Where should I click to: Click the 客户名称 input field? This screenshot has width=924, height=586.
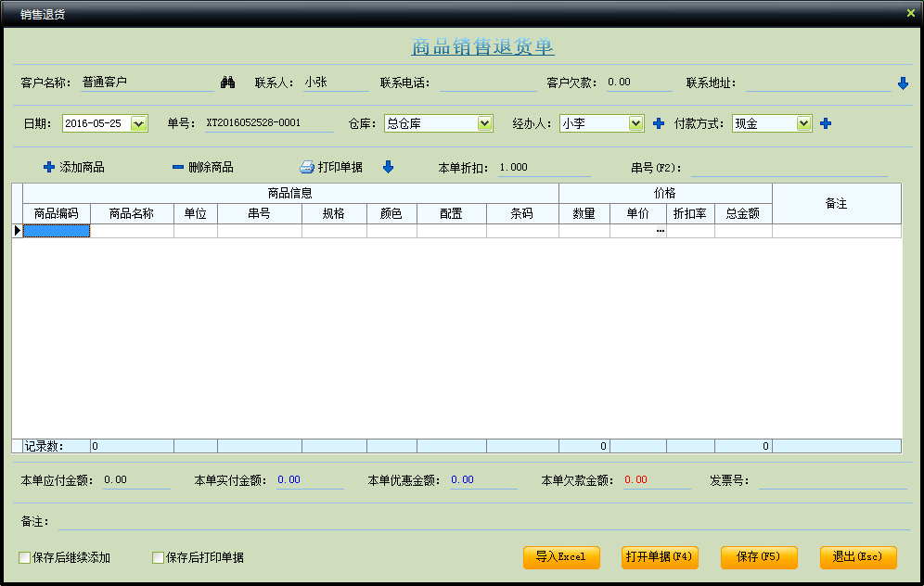pyautogui.click(x=147, y=83)
